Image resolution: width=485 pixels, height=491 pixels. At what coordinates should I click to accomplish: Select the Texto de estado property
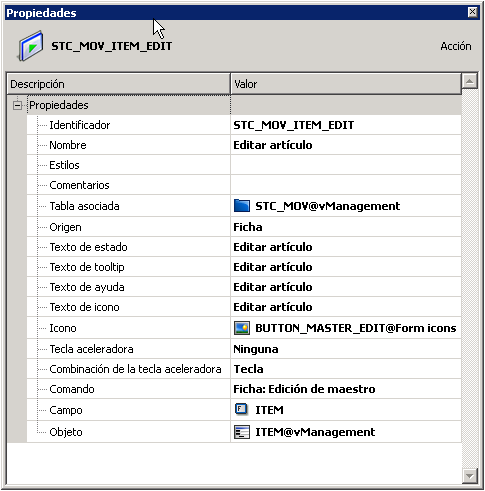tap(244, 247)
